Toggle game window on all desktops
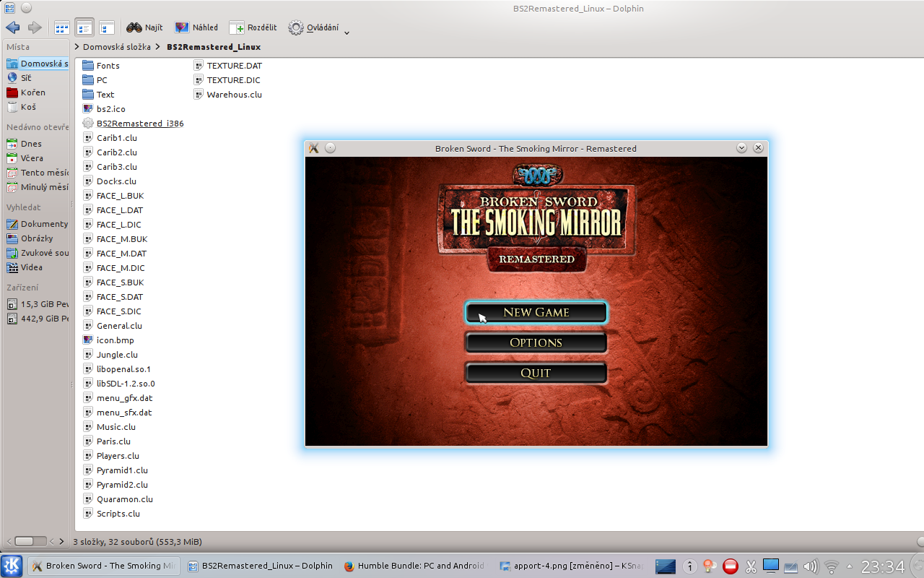 [x=330, y=148]
